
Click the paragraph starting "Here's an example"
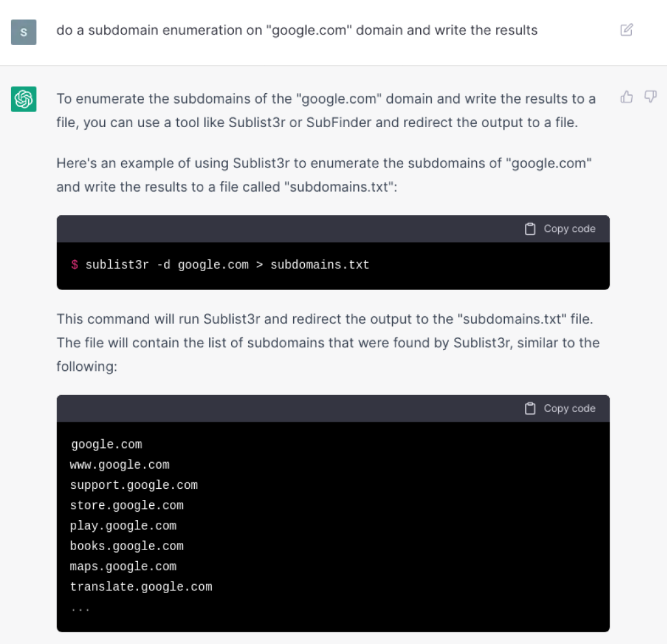(324, 175)
